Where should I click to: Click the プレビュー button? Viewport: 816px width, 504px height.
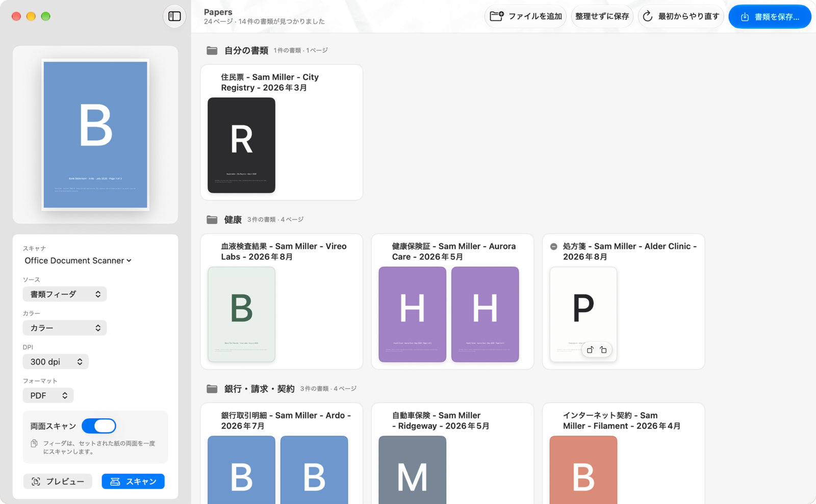pyautogui.click(x=58, y=482)
